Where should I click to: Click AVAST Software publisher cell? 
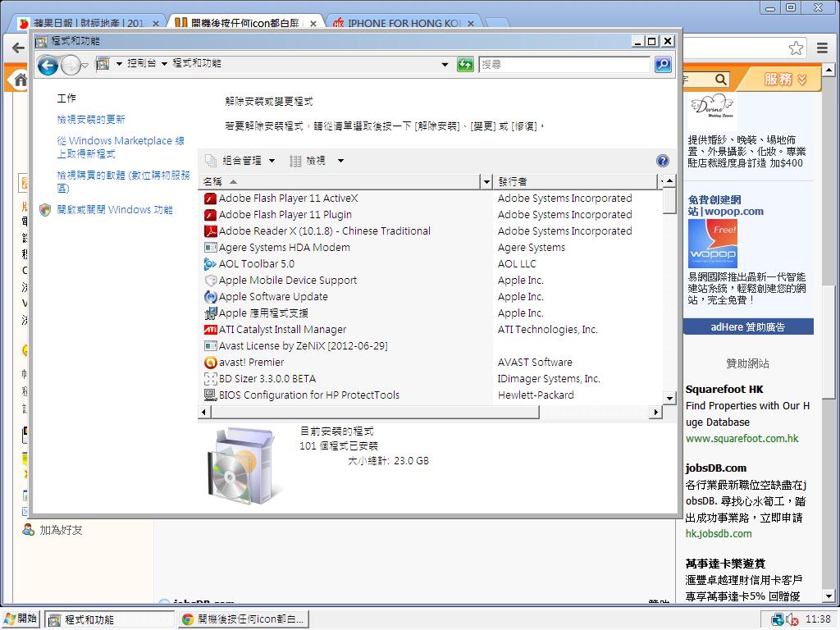[535, 363]
